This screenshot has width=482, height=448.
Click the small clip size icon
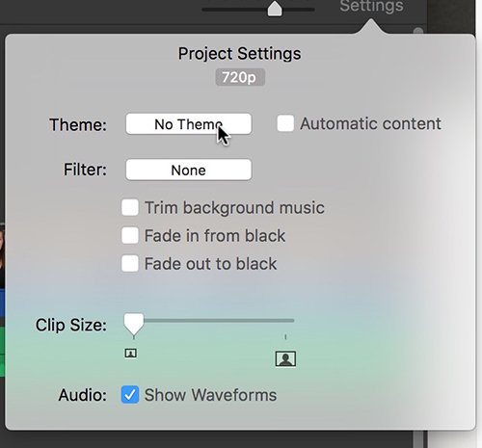click(130, 354)
